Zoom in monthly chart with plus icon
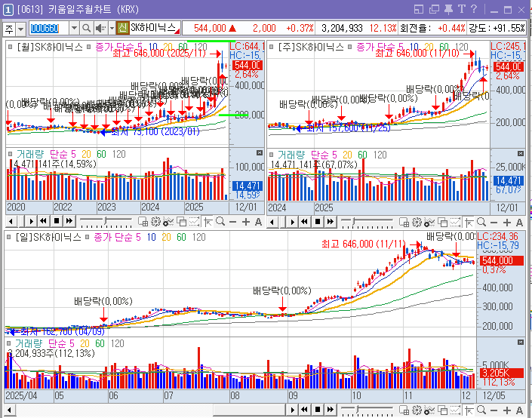The height and width of the screenshot is (418, 532). click(x=246, y=222)
